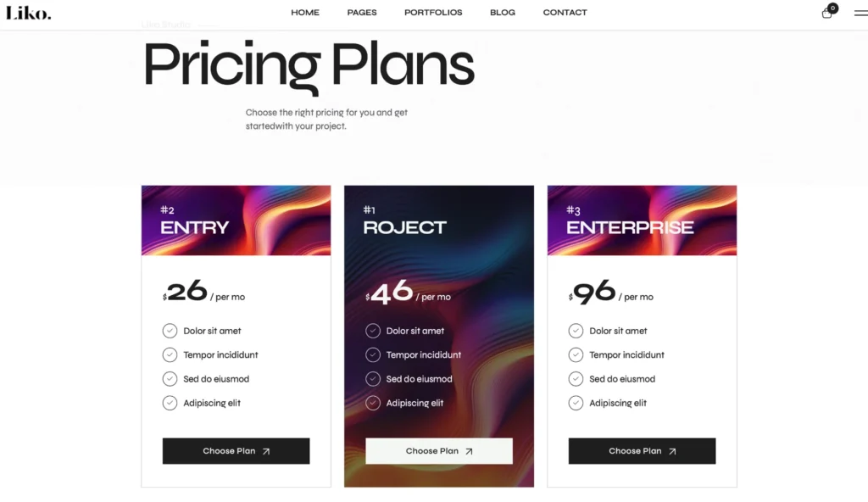Click checkmark icon beside Enterprise's Adipiscing elit
Image resolution: width=868 pixels, height=502 pixels.
coord(576,403)
